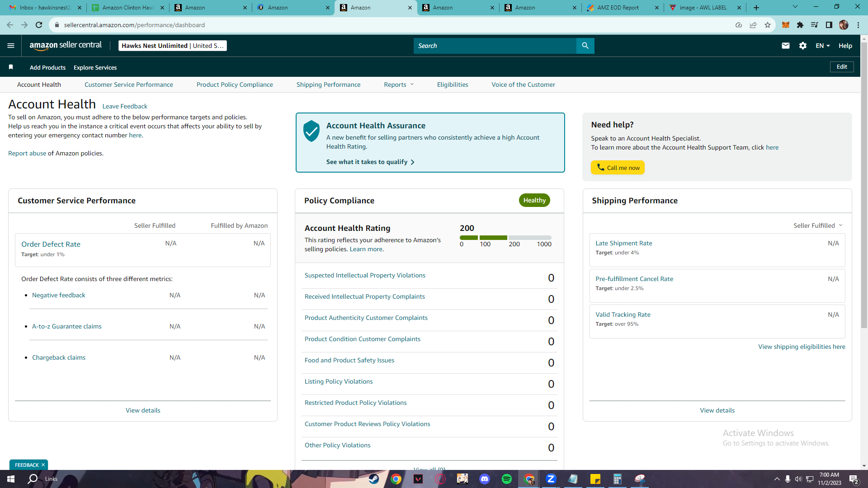868x488 pixels.
Task: Open Negative feedback link
Action: (x=59, y=295)
